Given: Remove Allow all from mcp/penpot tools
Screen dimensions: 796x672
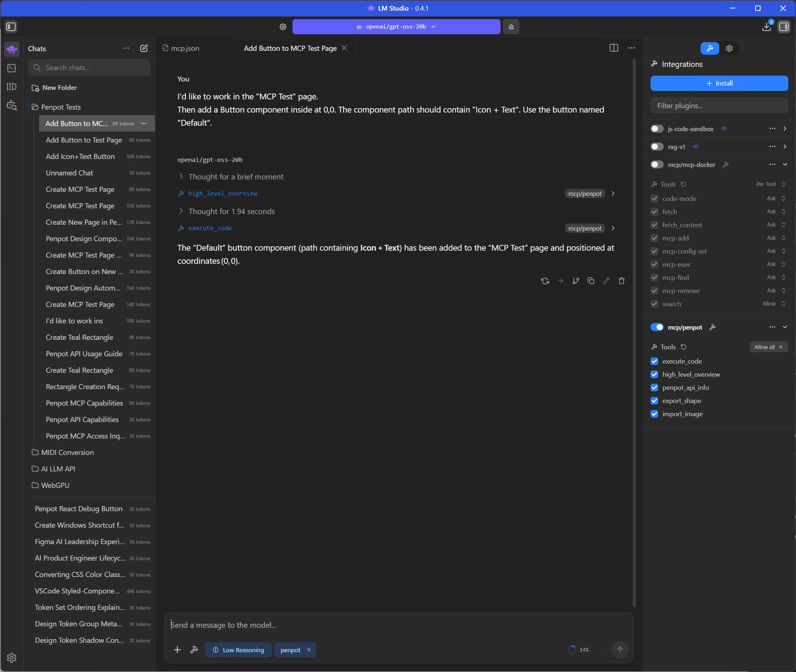Looking at the screenshot, I should coord(781,347).
